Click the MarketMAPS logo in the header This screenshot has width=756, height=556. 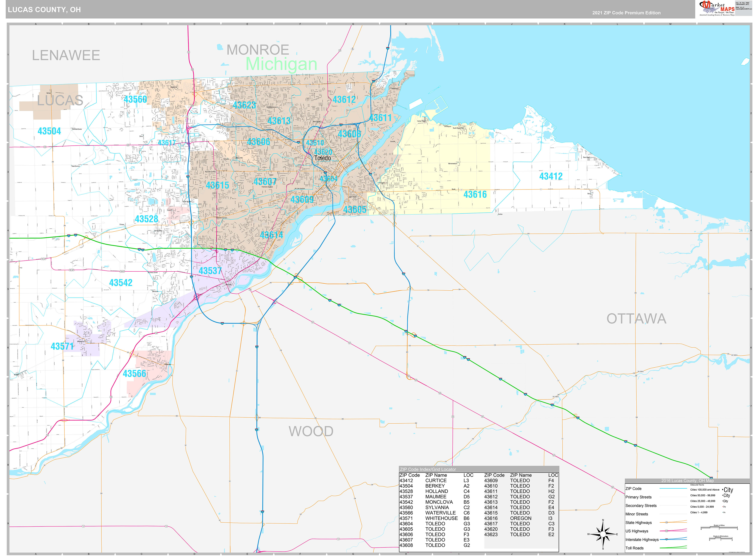point(717,8)
